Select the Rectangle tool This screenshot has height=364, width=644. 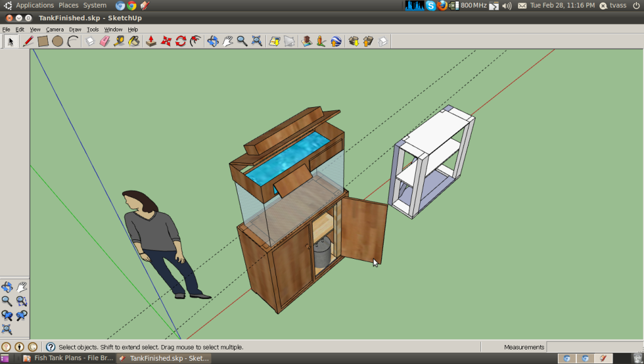click(x=43, y=41)
